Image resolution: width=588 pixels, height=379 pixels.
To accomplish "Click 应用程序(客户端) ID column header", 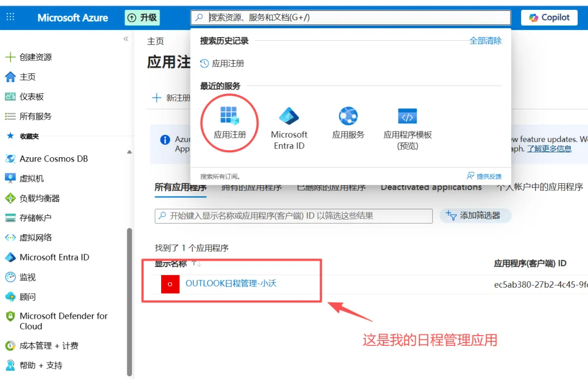I will pyautogui.click(x=530, y=263).
